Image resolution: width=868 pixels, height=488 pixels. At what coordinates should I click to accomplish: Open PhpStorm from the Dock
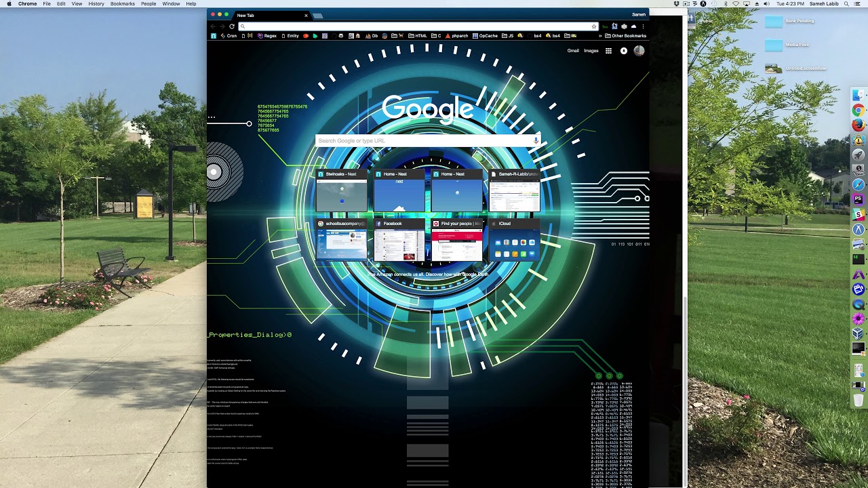[859, 199]
